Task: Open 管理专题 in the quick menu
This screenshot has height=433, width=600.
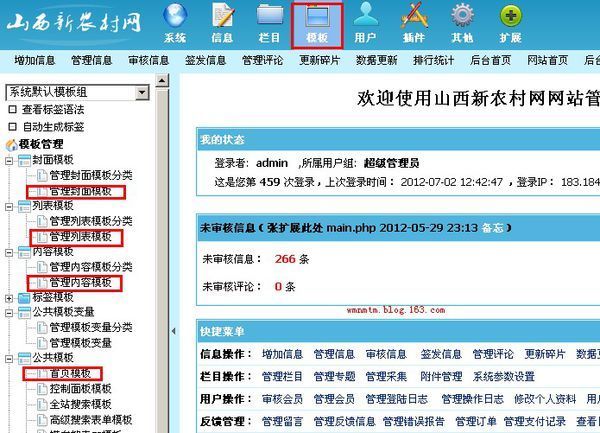Action: tap(334, 377)
